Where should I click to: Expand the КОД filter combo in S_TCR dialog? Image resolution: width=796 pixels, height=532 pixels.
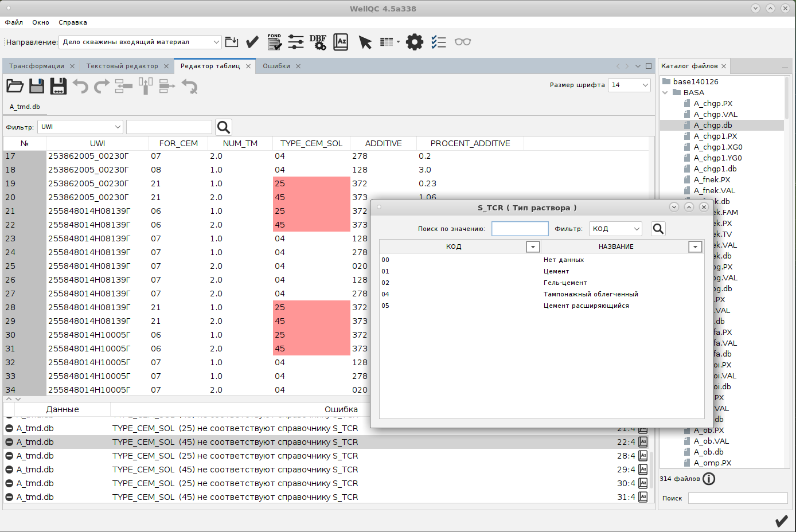point(616,229)
